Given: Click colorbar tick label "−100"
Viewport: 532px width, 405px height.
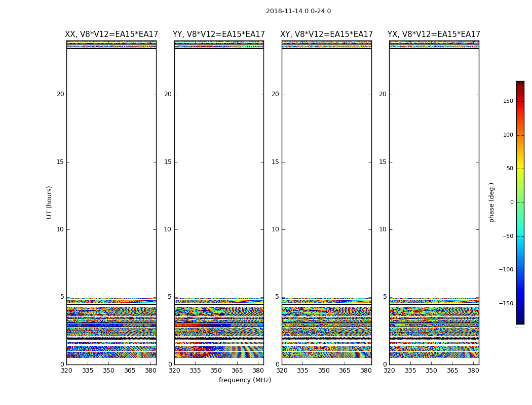Looking at the screenshot, I should tap(506, 269).
